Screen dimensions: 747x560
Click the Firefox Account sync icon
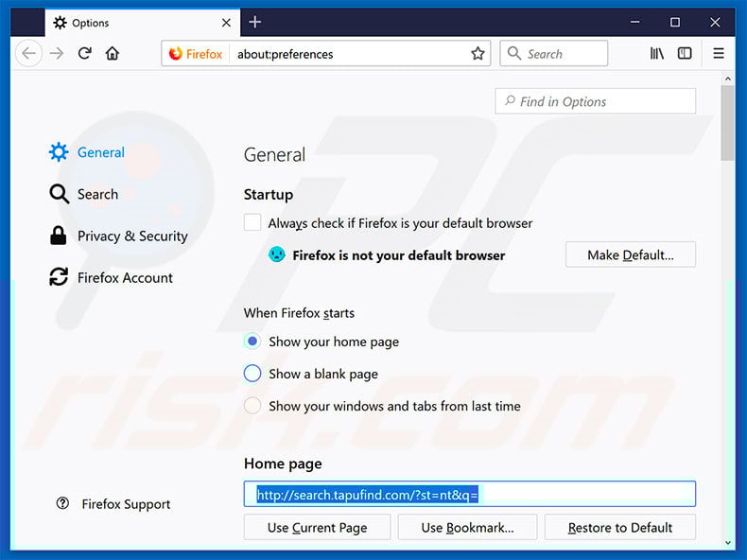[59, 277]
